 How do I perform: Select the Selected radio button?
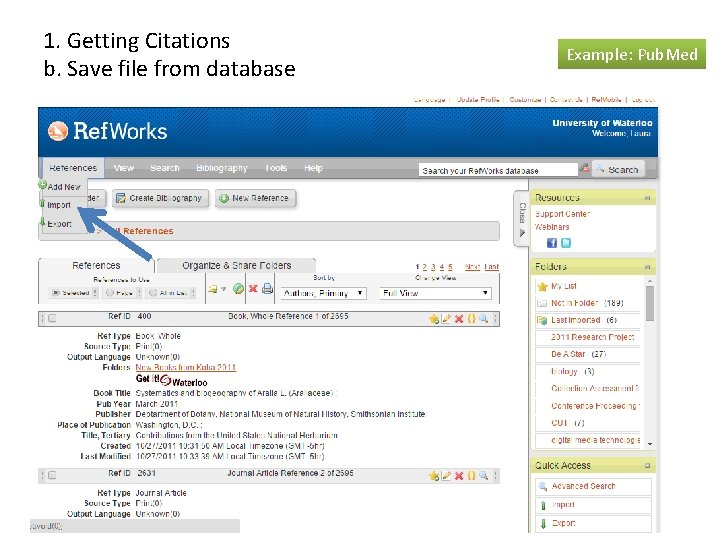pos(56,292)
